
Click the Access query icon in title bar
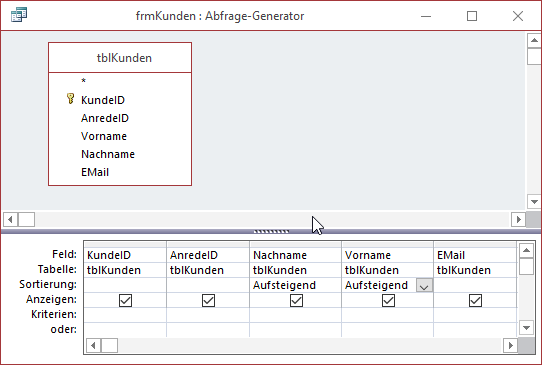(x=19, y=15)
